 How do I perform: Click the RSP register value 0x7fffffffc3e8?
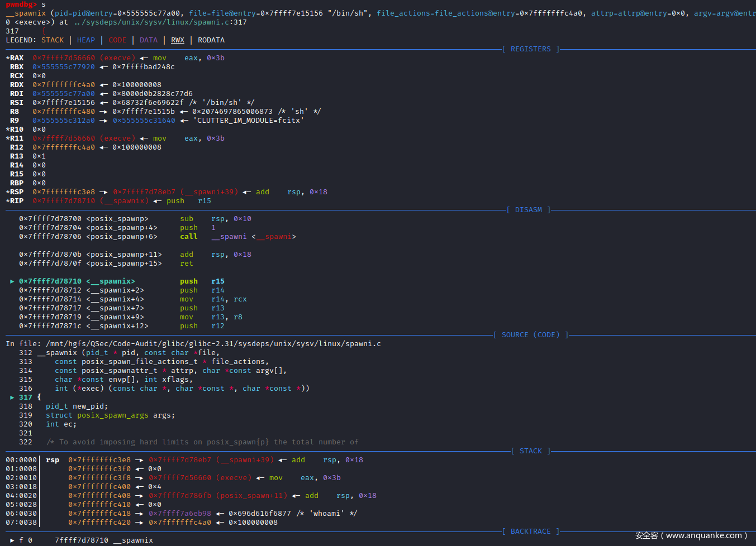[64, 192]
